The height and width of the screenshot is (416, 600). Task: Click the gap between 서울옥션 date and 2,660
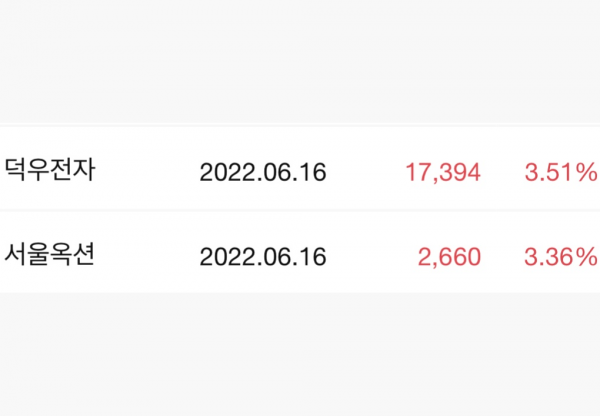pyautogui.click(x=370, y=256)
